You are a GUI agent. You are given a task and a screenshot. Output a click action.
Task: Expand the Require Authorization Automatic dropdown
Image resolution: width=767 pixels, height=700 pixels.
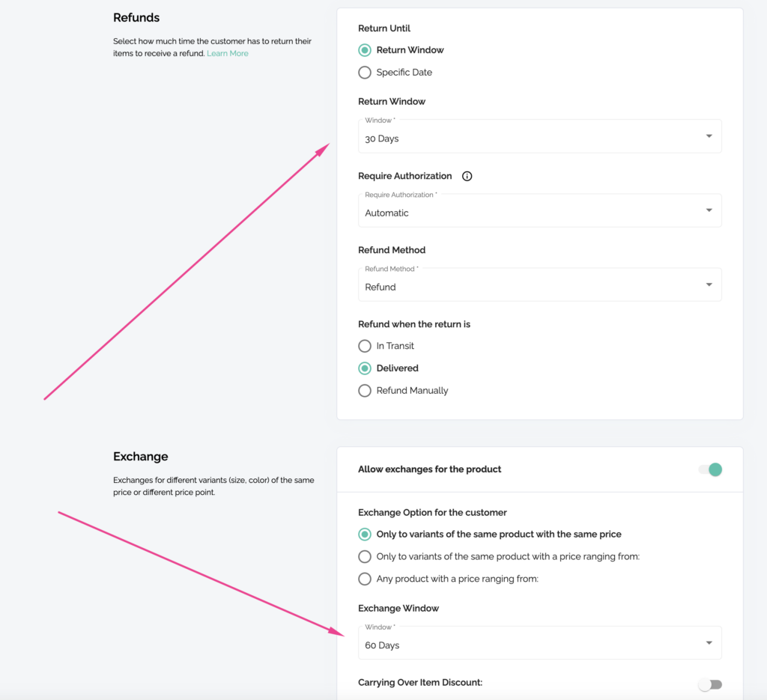539,212
